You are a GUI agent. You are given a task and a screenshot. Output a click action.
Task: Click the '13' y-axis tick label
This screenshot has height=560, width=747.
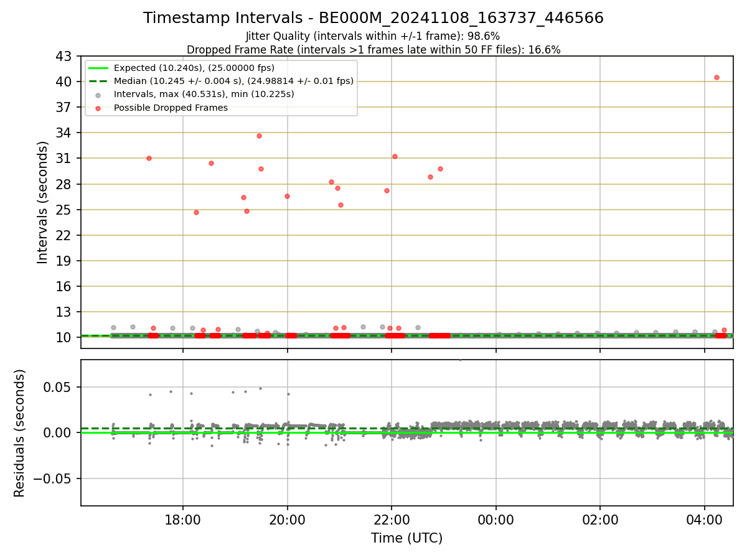[x=65, y=312]
